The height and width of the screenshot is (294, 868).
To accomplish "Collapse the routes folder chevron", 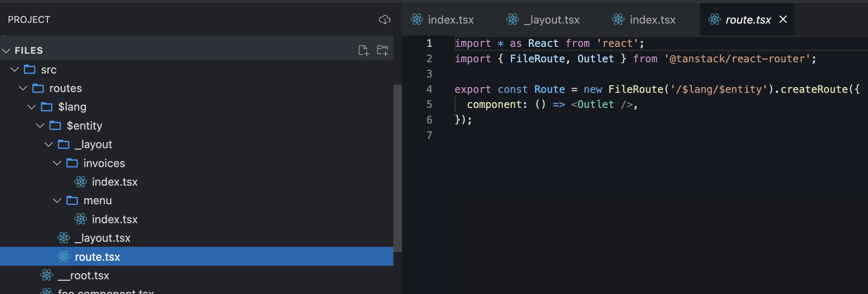I will coord(23,88).
